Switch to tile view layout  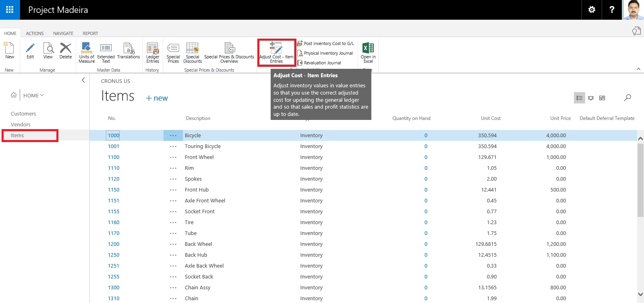pyautogui.click(x=602, y=98)
